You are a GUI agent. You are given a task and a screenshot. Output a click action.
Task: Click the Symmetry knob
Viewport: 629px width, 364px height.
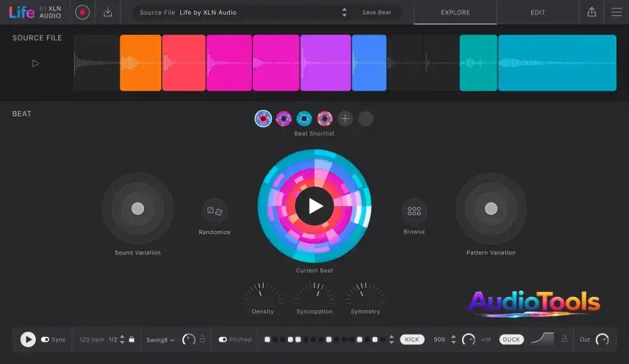coord(365,294)
